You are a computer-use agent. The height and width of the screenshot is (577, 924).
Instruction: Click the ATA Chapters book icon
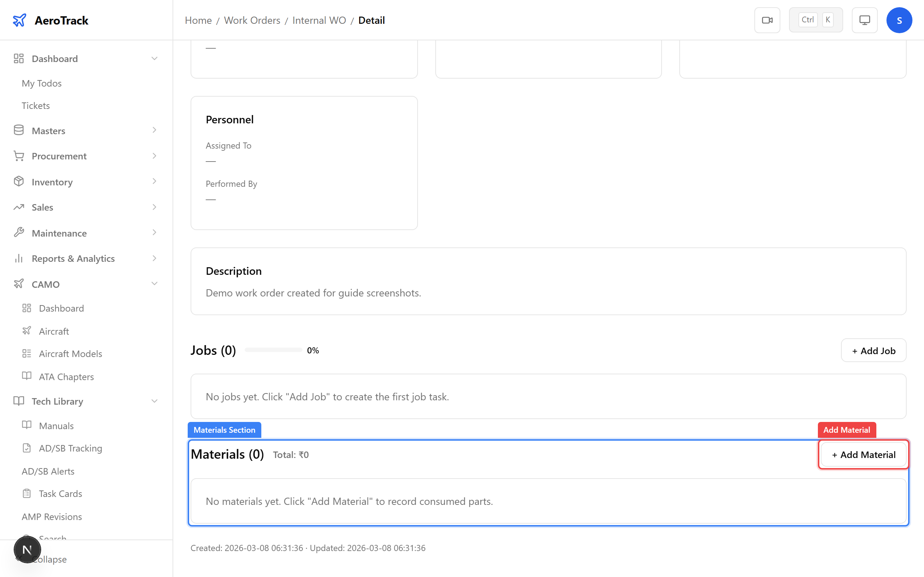(27, 376)
